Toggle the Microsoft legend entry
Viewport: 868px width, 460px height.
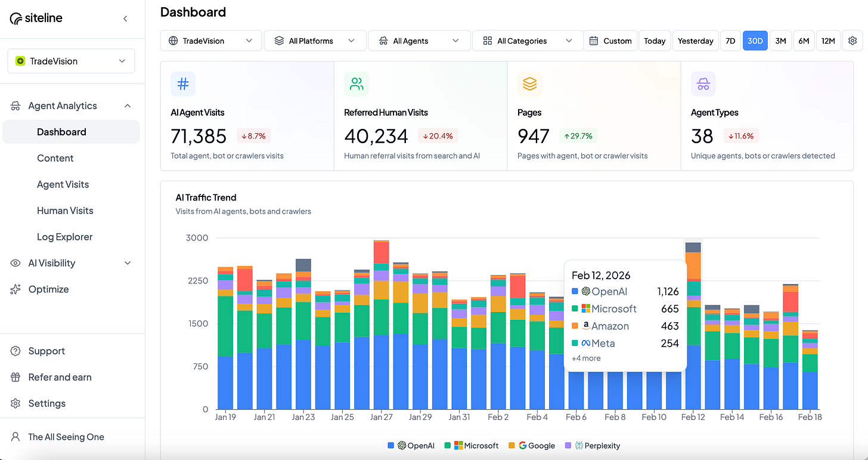472,446
